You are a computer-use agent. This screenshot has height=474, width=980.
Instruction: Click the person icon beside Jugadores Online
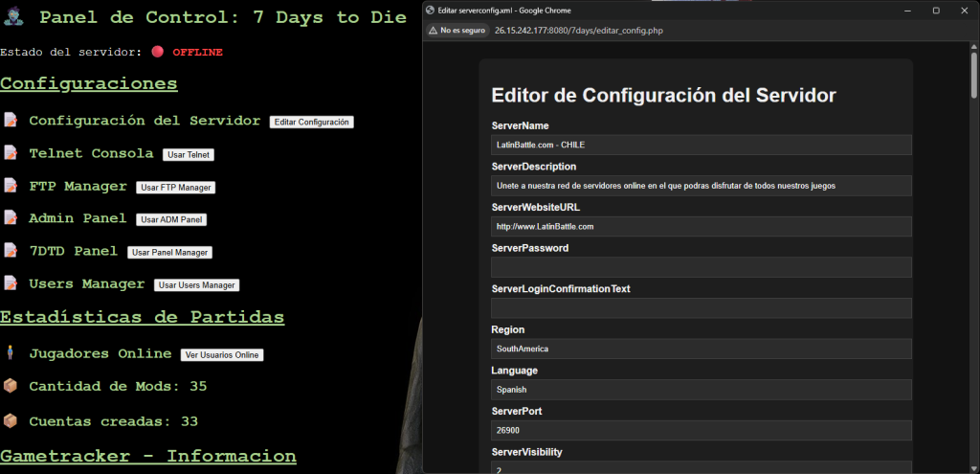(x=10, y=353)
